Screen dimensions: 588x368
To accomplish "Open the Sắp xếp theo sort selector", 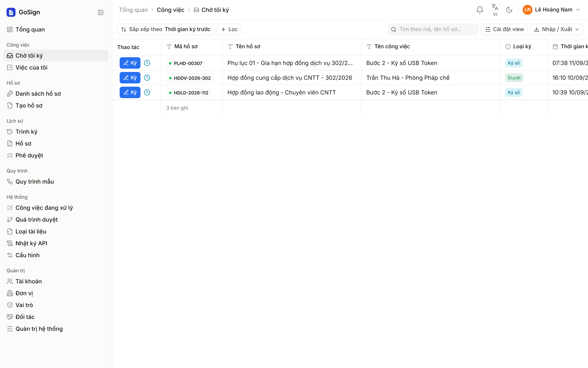I will [166, 29].
